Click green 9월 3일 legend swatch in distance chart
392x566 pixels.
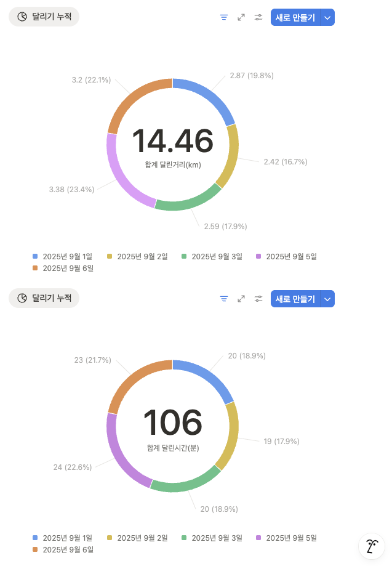coord(183,256)
